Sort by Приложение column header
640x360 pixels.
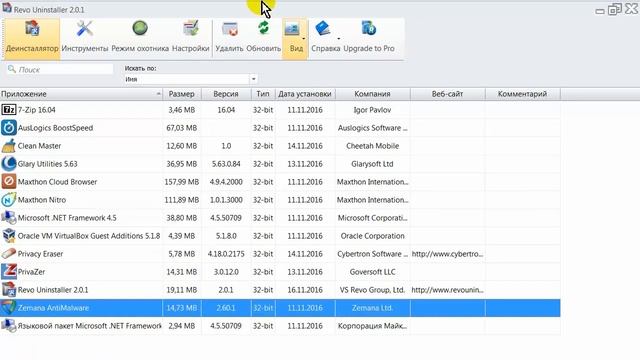[81, 94]
